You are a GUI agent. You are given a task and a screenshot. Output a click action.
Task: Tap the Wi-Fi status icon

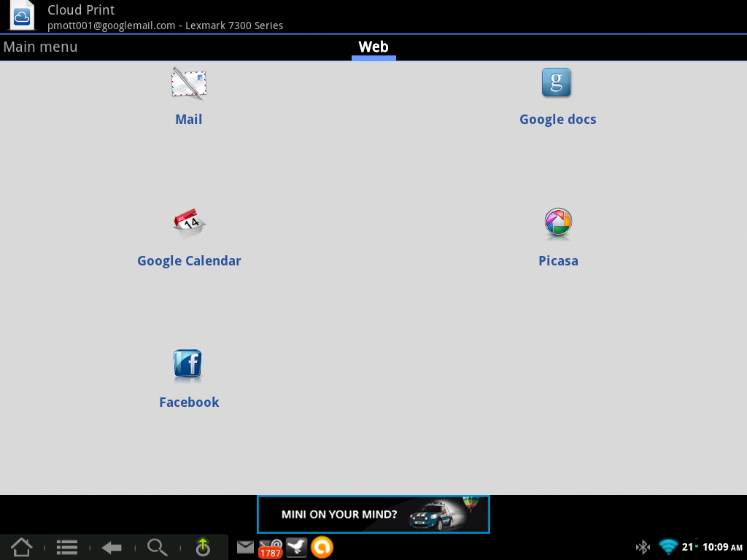[x=668, y=547]
